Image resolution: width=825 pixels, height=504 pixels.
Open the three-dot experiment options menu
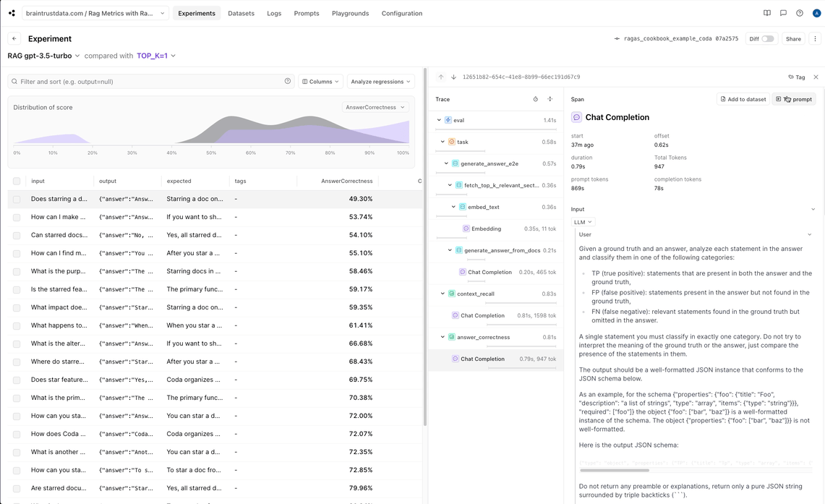tap(815, 39)
